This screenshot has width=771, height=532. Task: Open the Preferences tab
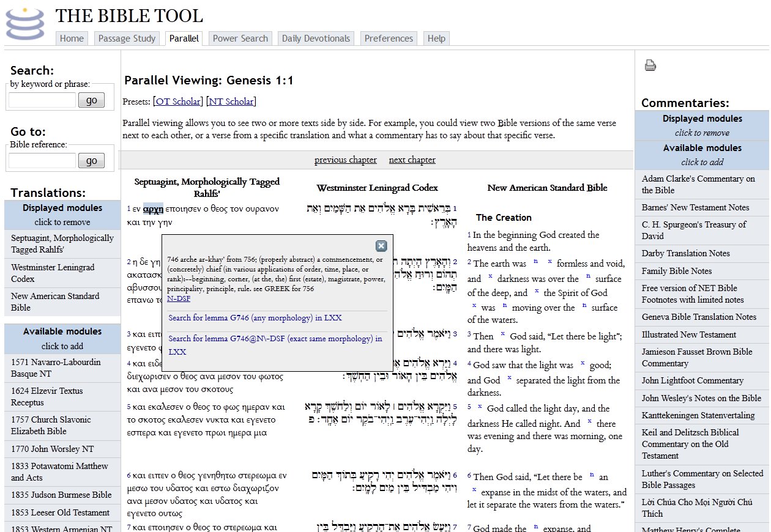point(389,39)
